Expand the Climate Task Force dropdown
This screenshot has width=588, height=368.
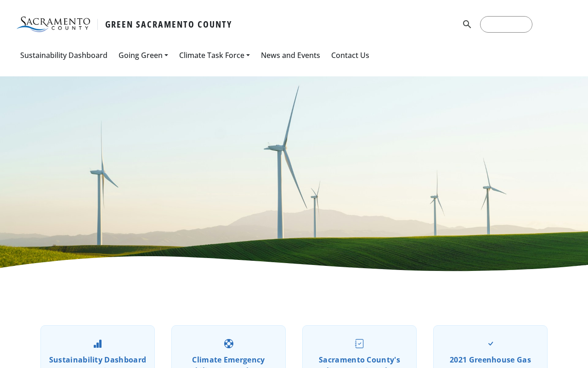215,55
